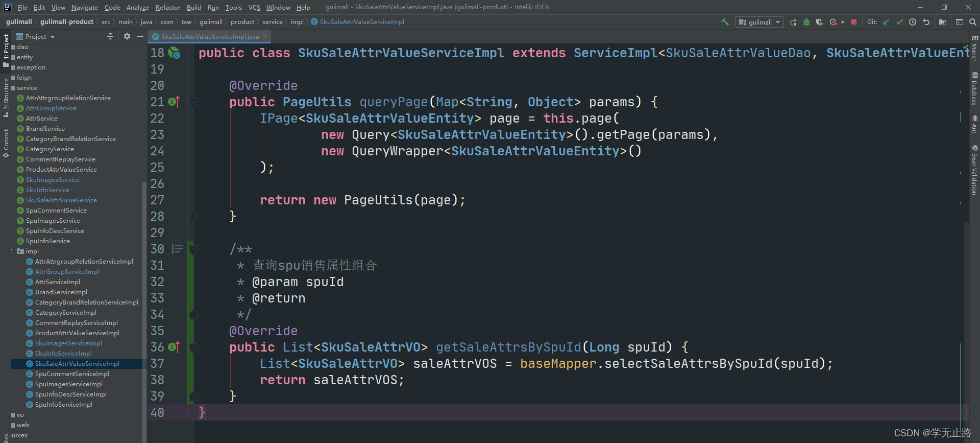
Task: Rerun the application with the green rerun icon
Action: point(793,22)
